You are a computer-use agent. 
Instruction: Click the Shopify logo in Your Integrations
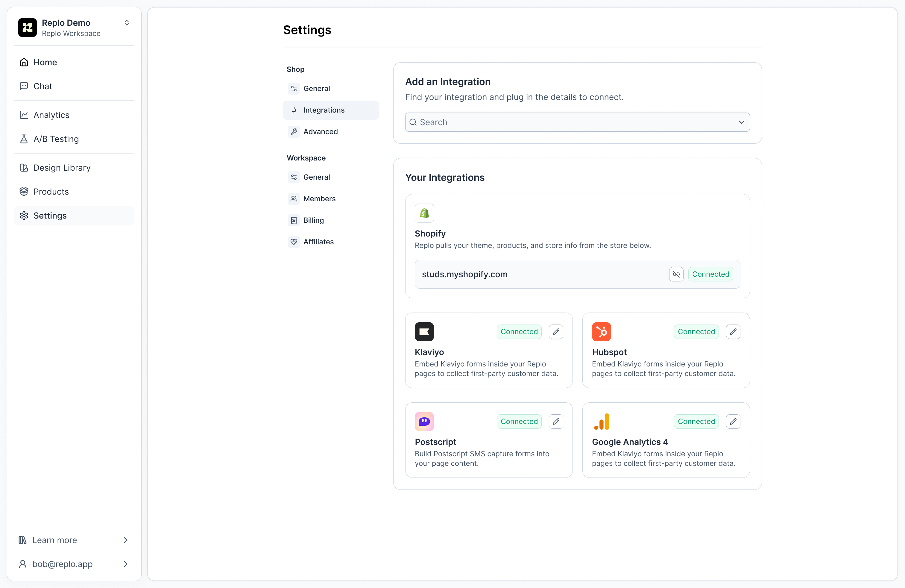pos(424,213)
